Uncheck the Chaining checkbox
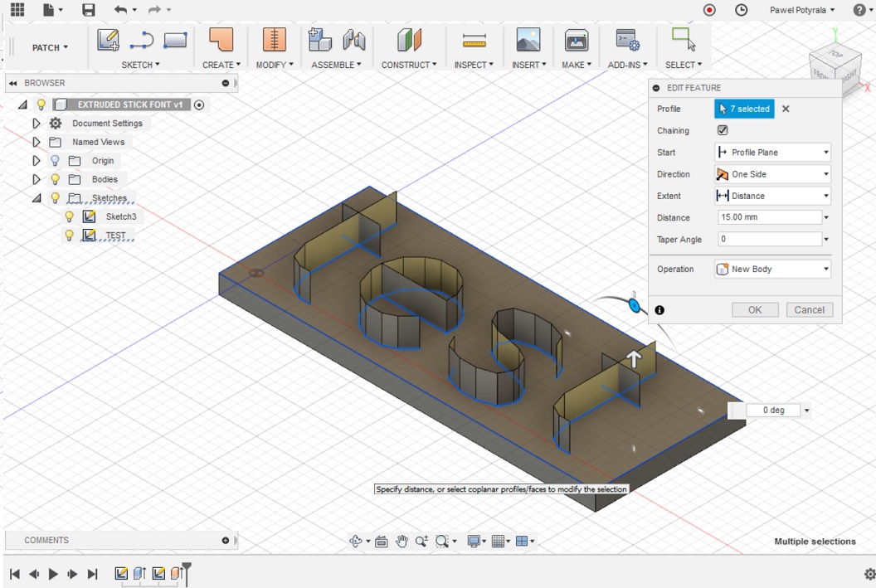This screenshot has height=588, width=876. (x=722, y=130)
